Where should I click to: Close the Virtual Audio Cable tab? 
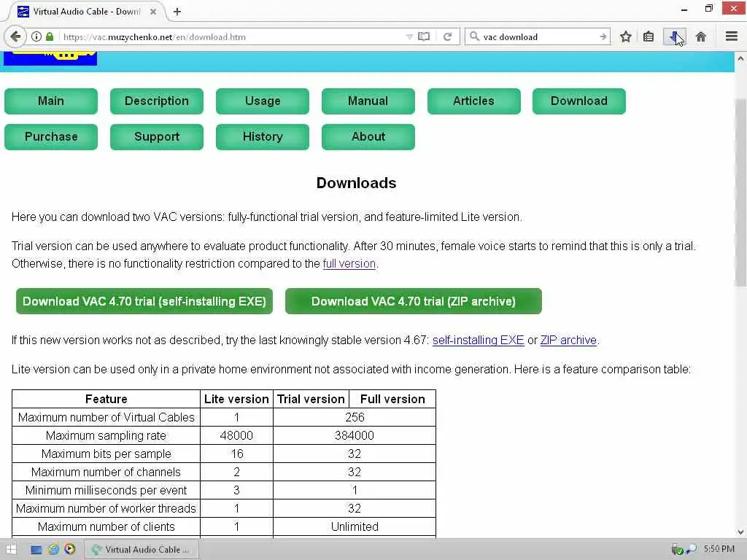pos(153,12)
